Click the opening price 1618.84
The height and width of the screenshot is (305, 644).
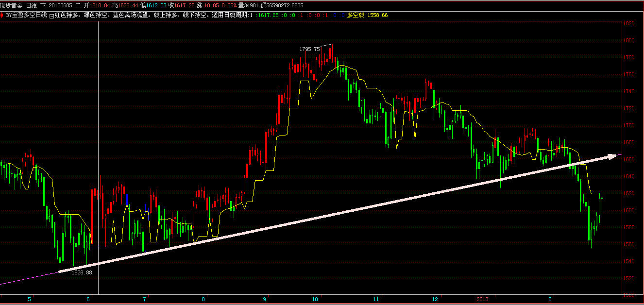click(x=101, y=5)
